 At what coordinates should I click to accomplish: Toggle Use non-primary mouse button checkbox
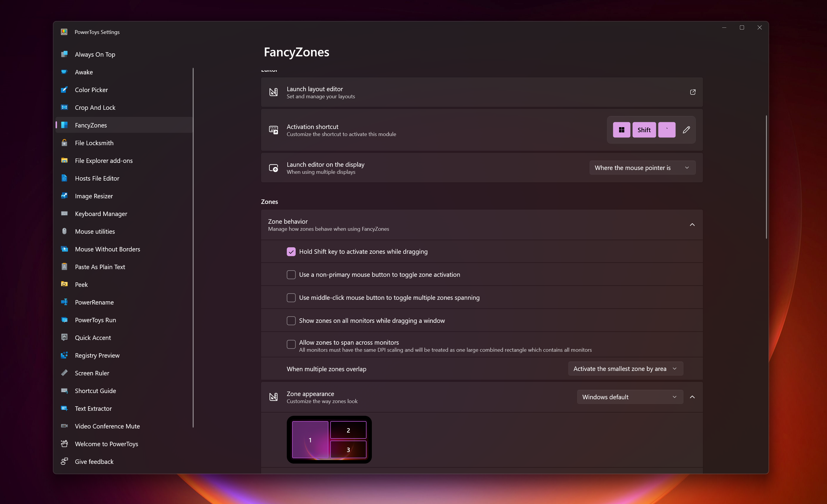coord(291,274)
